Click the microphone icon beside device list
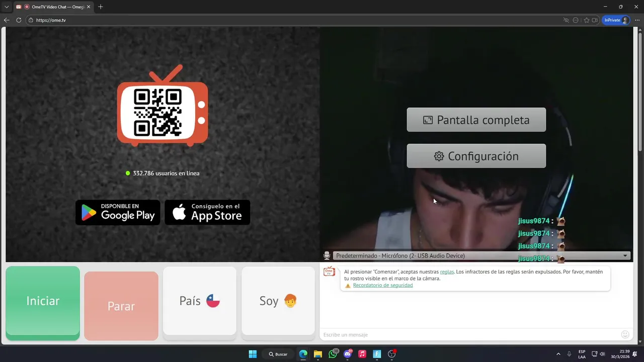This screenshot has height=362, width=644. 327,256
